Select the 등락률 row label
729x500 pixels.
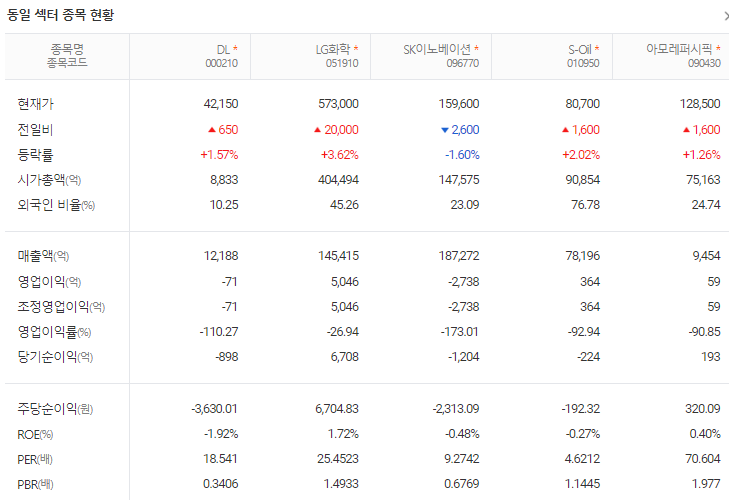35,154
